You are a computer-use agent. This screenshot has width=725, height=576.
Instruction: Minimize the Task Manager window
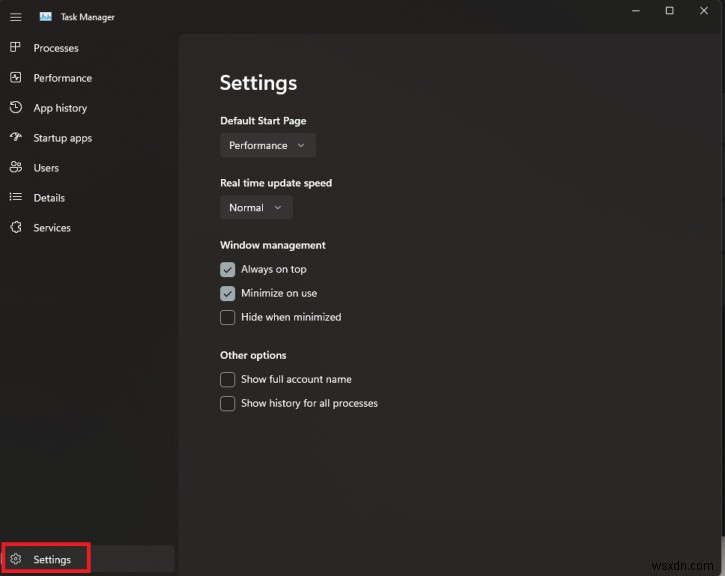636,11
